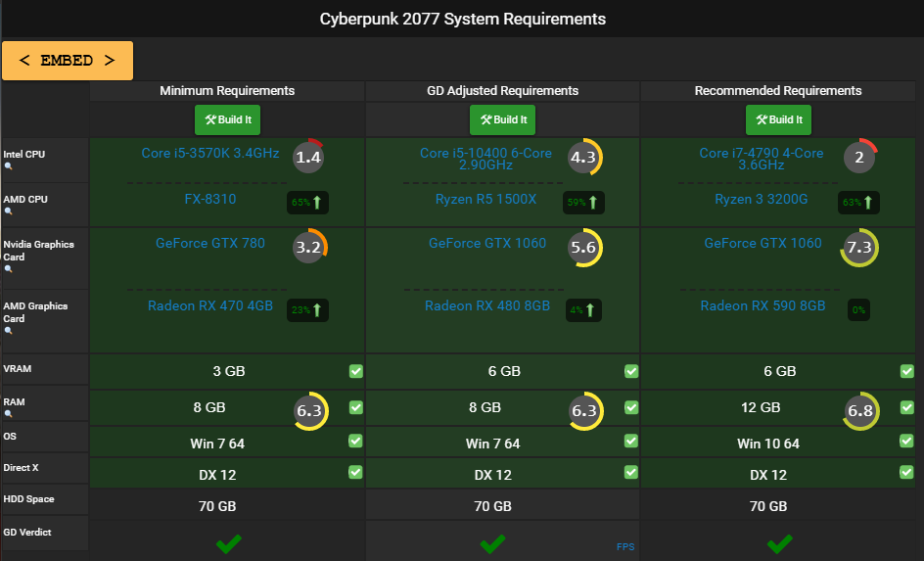This screenshot has height=561, width=924.
Task: Click the 6.3 RAM gauge in Minimum column
Action: click(310, 411)
